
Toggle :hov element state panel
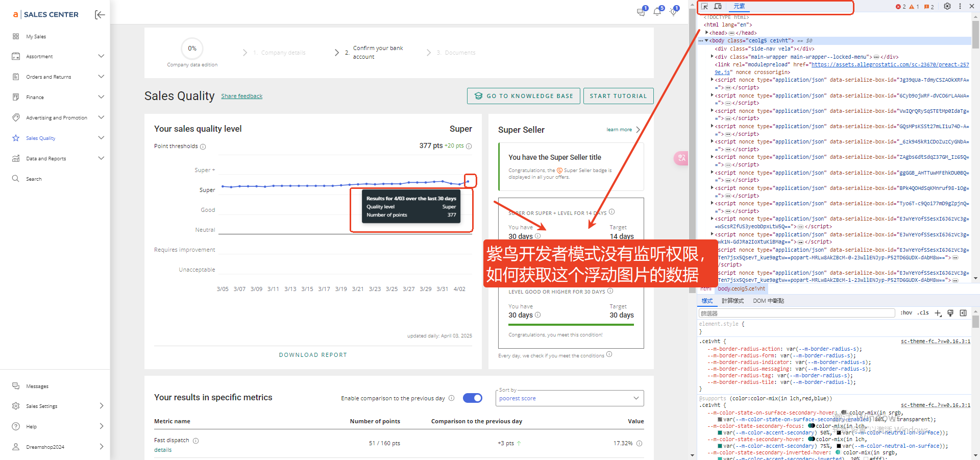(906, 313)
